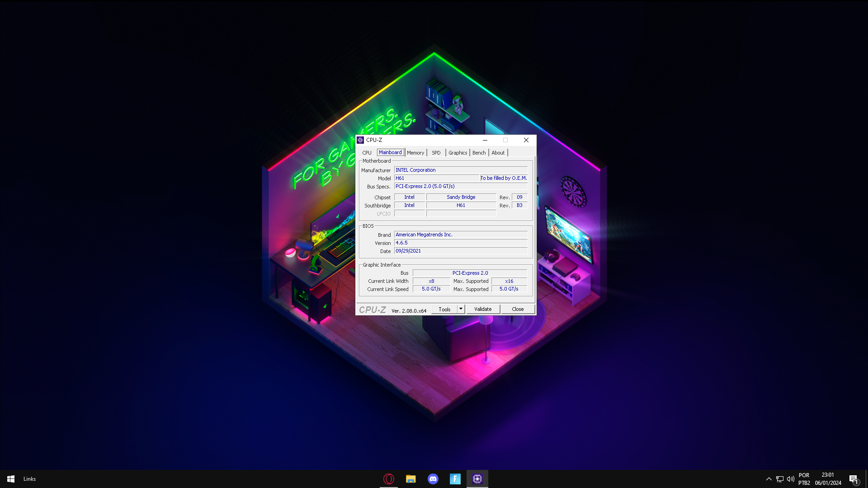The width and height of the screenshot is (868, 488).
Task: Open the network status tray icon
Action: (x=780, y=479)
